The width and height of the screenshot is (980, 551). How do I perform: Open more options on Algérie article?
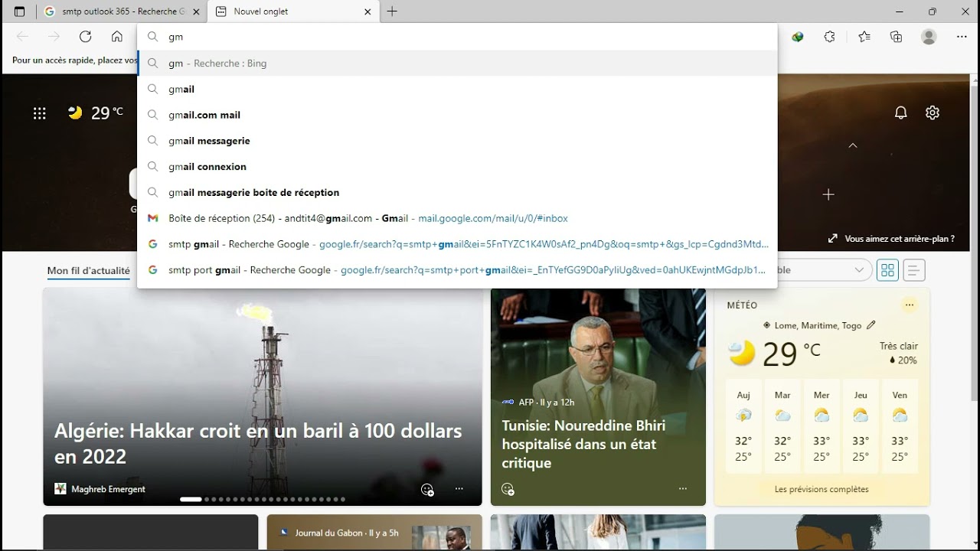click(459, 489)
